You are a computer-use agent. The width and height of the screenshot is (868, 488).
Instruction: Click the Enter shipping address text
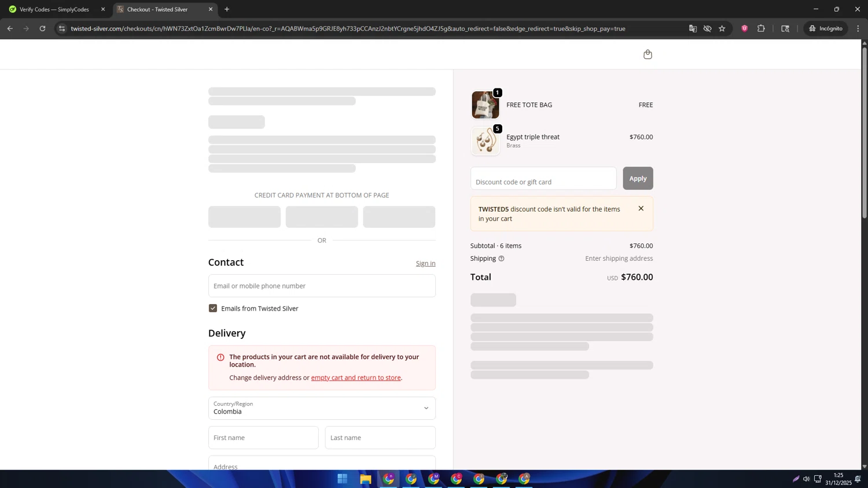tap(619, 258)
